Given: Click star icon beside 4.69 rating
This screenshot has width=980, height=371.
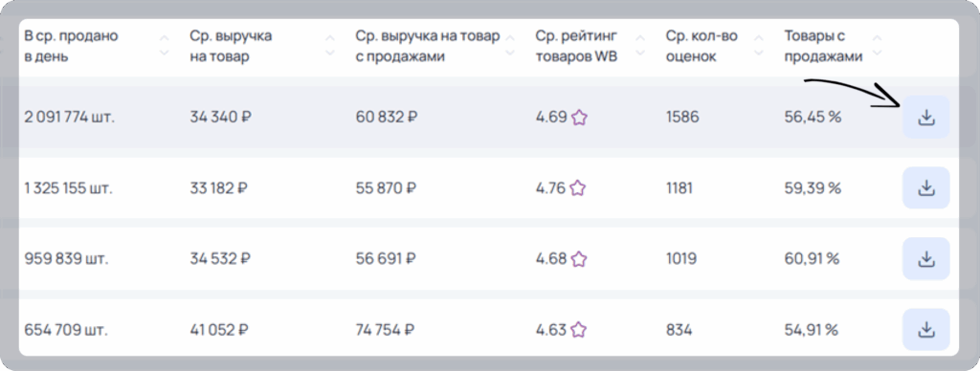Looking at the screenshot, I should (x=579, y=117).
